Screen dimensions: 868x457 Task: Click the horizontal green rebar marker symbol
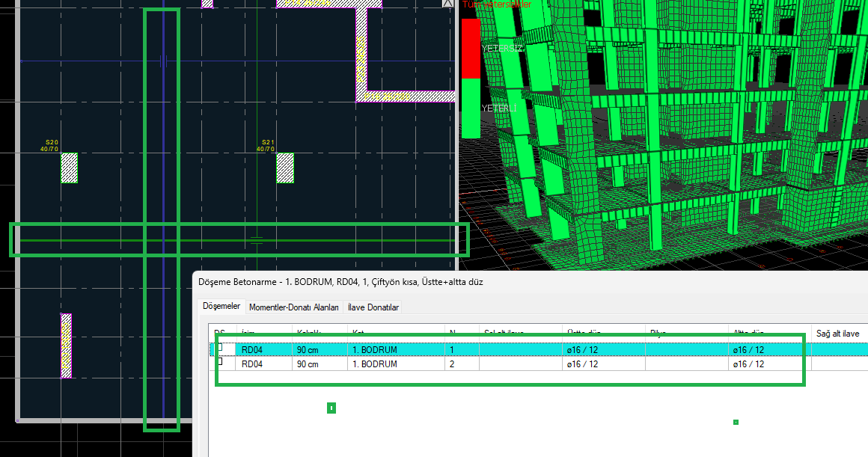[x=257, y=240]
